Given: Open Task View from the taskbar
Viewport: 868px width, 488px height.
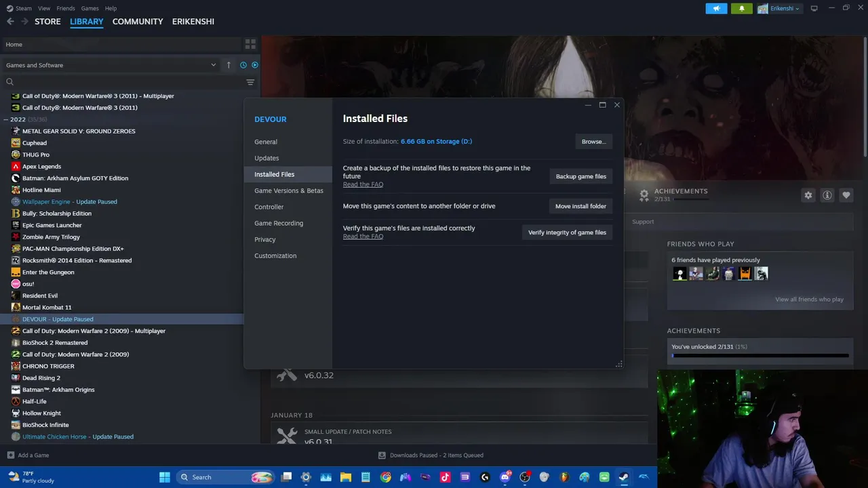Looking at the screenshot, I should [x=286, y=477].
